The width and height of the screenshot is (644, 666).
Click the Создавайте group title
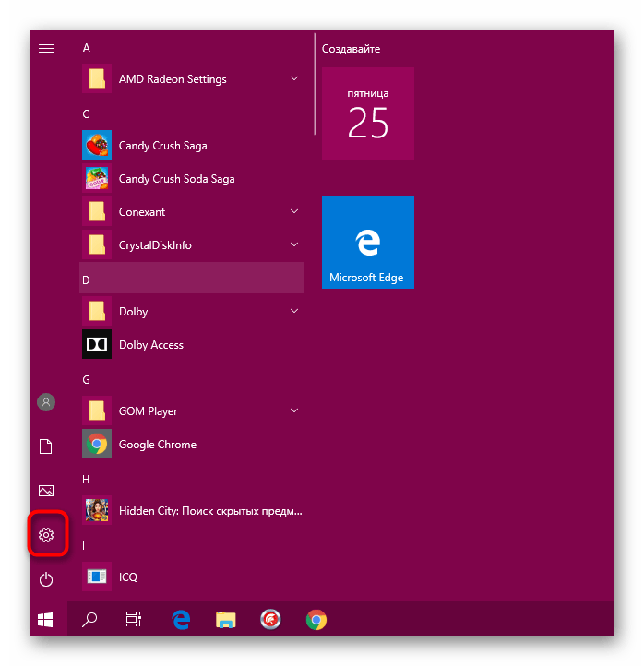tap(351, 49)
